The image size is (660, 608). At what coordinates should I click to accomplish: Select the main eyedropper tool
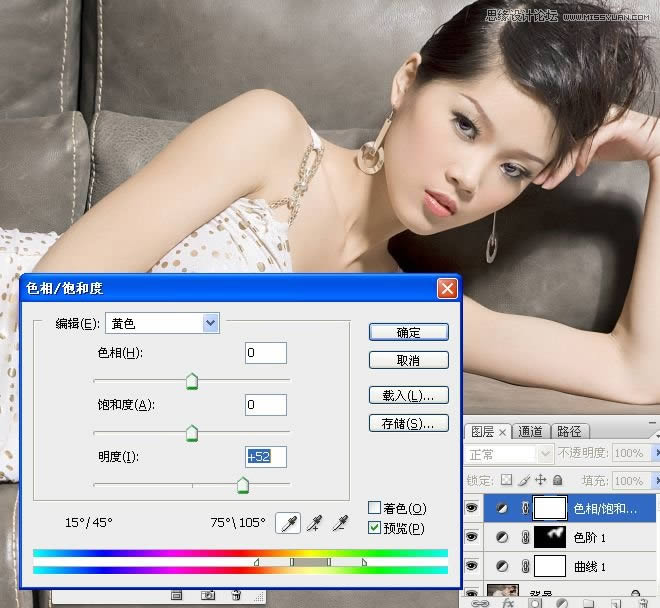[288, 522]
